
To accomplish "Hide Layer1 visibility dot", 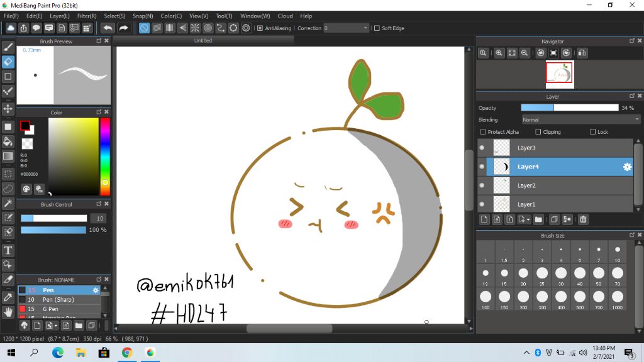I will tap(482, 204).
